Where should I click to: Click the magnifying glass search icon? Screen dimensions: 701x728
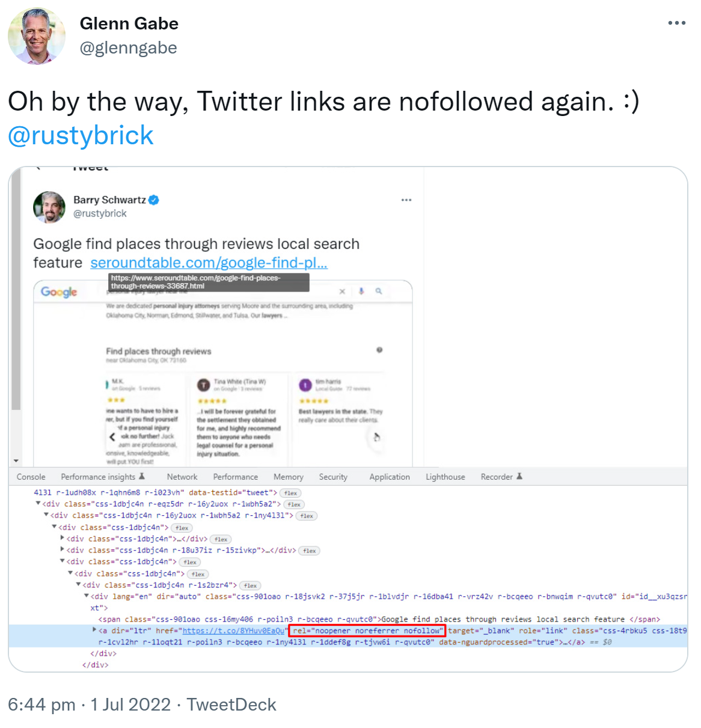[x=378, y=290]
